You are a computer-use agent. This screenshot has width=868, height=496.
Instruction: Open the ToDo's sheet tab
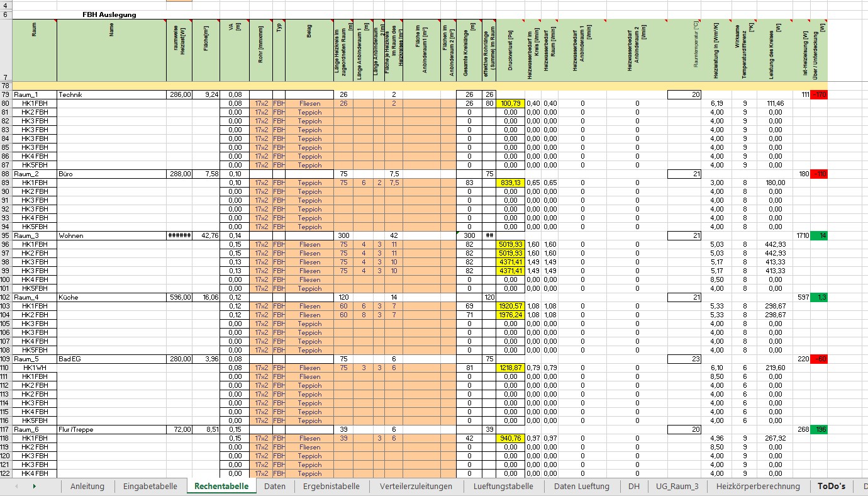coord(831,486)
